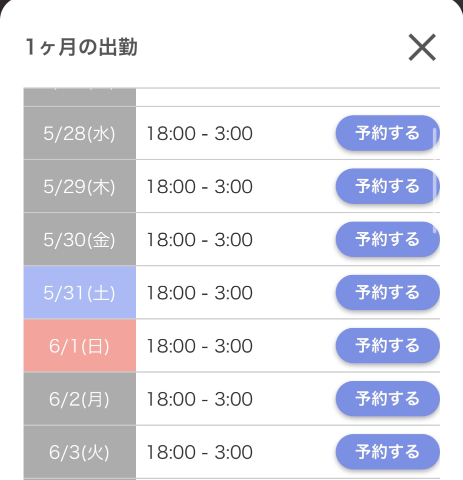This screenshot has height=480, width=463.
Task: Book the 6/3(火) shift
Action: point(387,452)
